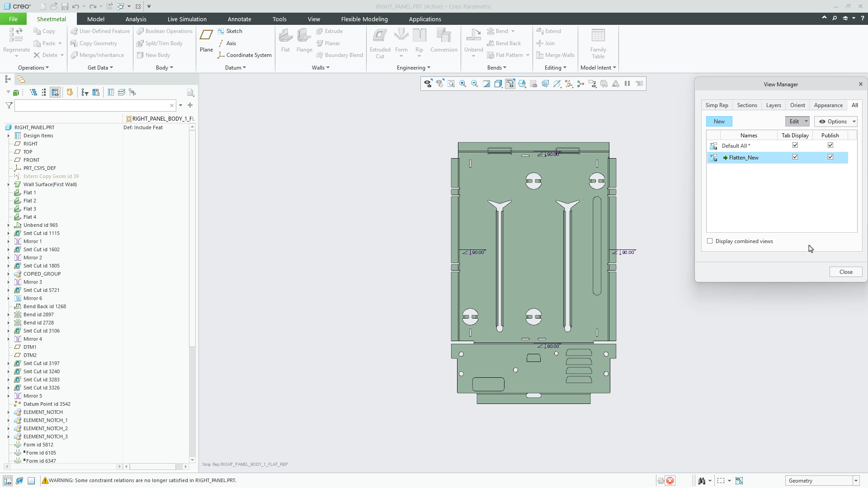Uncheck Tab Display for Flatten_New

tap(795, 157)
